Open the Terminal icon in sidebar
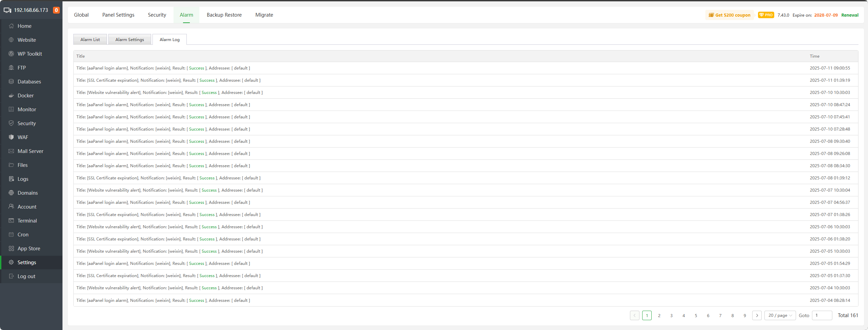This screenshot has height=330, width=868. point(11,221)
